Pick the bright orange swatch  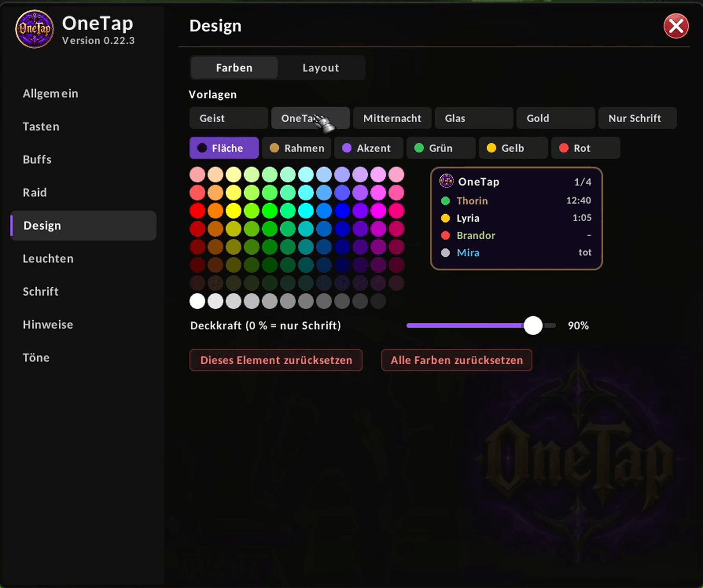tap(215, 211)
